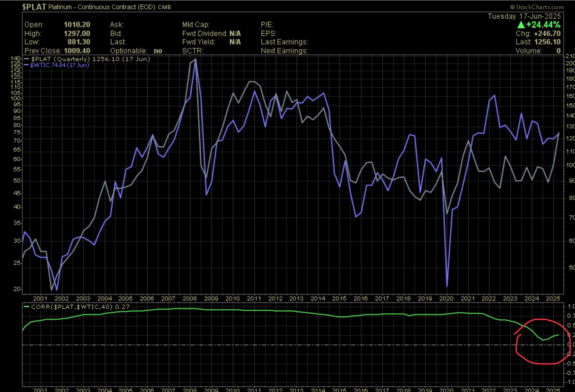Click the Tuesday 17-Jun-2025 date text
Viewport: 575px width, 392px height.
coord(524,16)
